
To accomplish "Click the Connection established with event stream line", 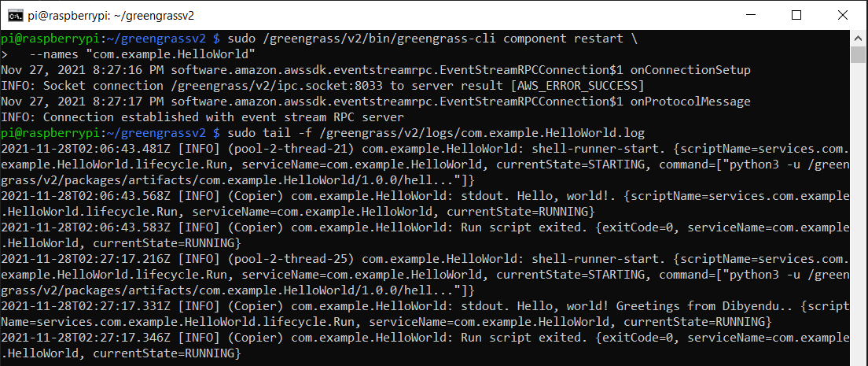I will pos(203,117).
